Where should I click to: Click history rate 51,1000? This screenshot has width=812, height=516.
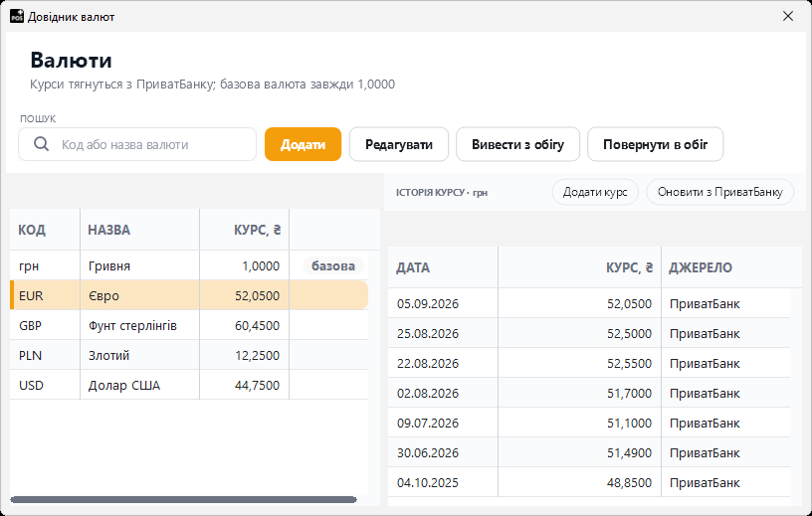629,423
